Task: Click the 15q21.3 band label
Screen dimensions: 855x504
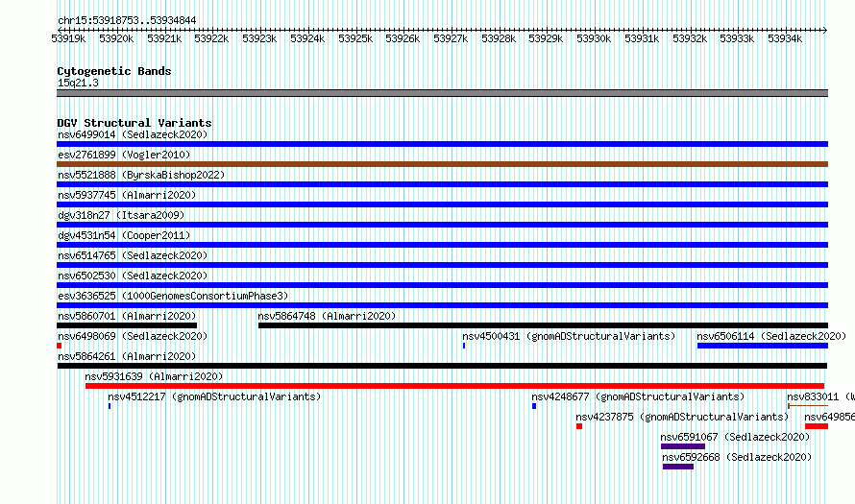Action: click(x=78, y=83)
